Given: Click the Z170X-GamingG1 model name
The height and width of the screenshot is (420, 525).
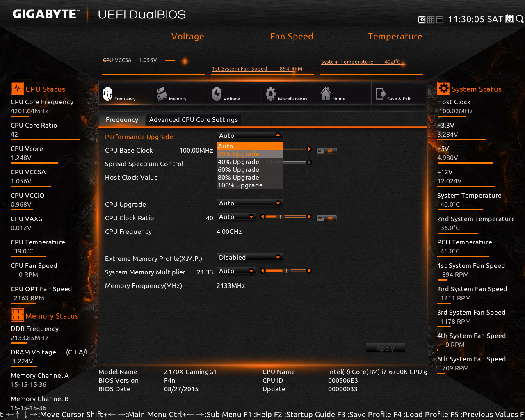Looking at the screenshot, I should (x=190, y=372).
